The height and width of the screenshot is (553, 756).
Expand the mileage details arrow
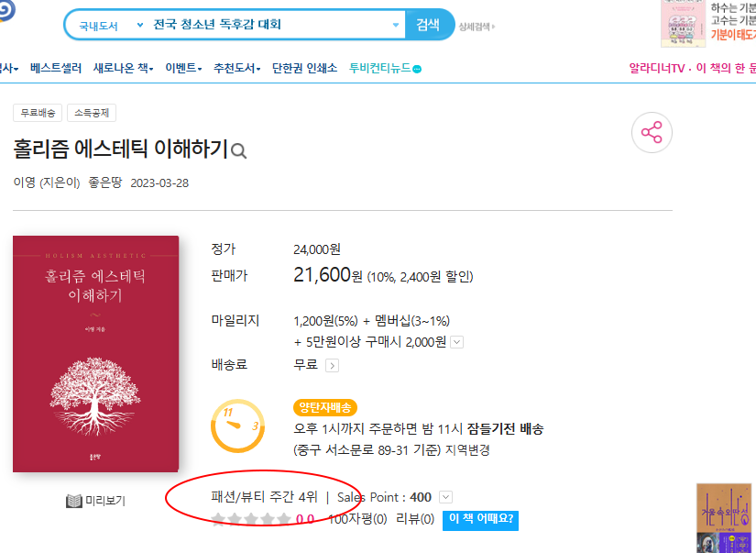tap(456, 342)
